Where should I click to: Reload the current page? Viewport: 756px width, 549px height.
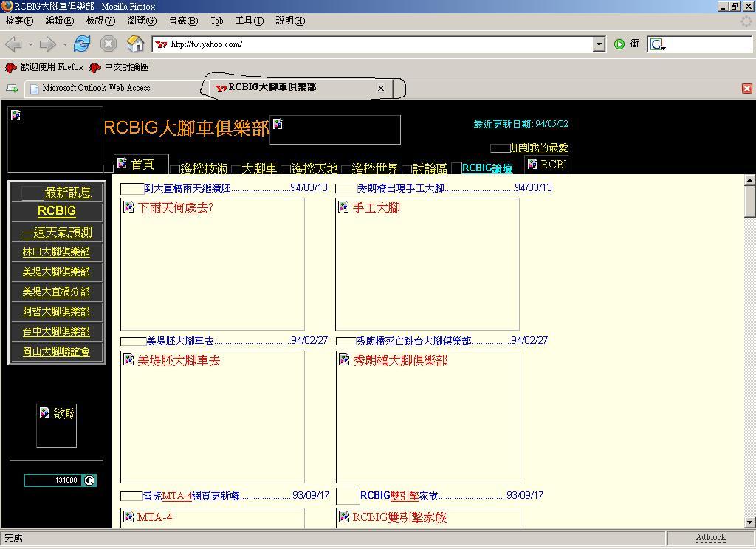click(82, 44)
